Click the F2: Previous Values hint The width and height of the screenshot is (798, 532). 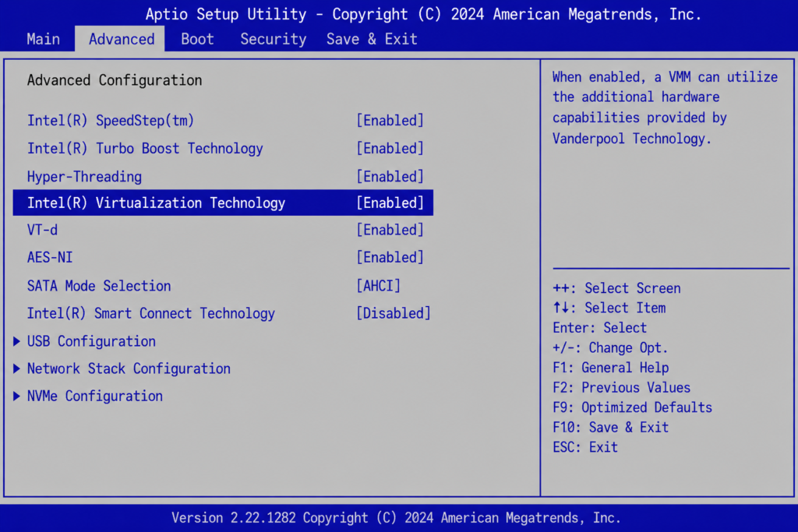pyautogui.click(x=621, y=388)
